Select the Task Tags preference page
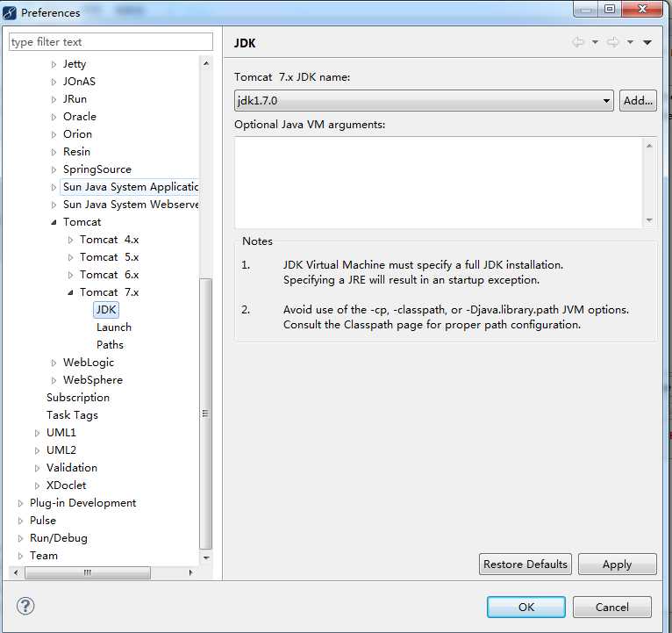Screen dimensions: 672x633 click(73, 415)
